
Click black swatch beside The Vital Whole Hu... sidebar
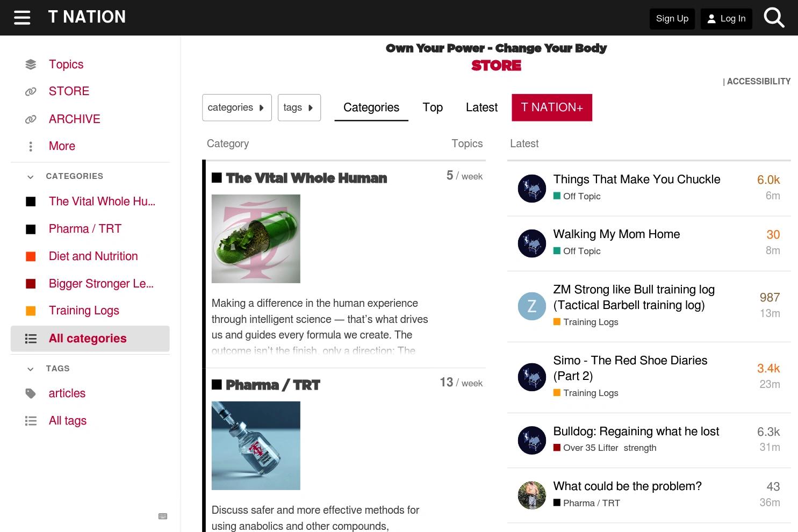pos(31,202)
